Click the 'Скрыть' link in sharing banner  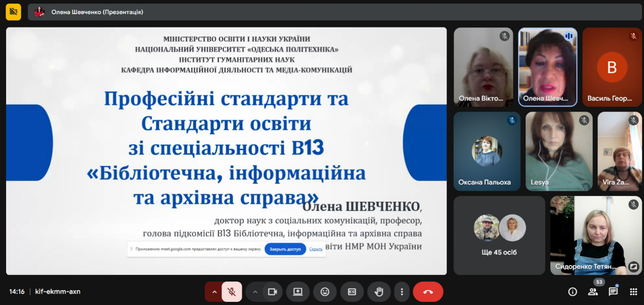click(x=316, y=249)
